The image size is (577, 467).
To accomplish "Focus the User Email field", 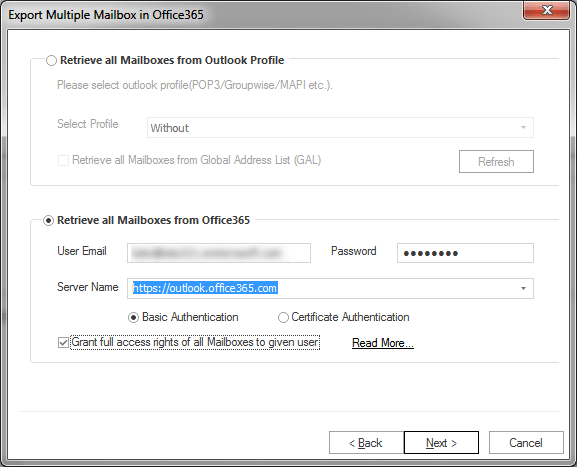I will (219, 253).
